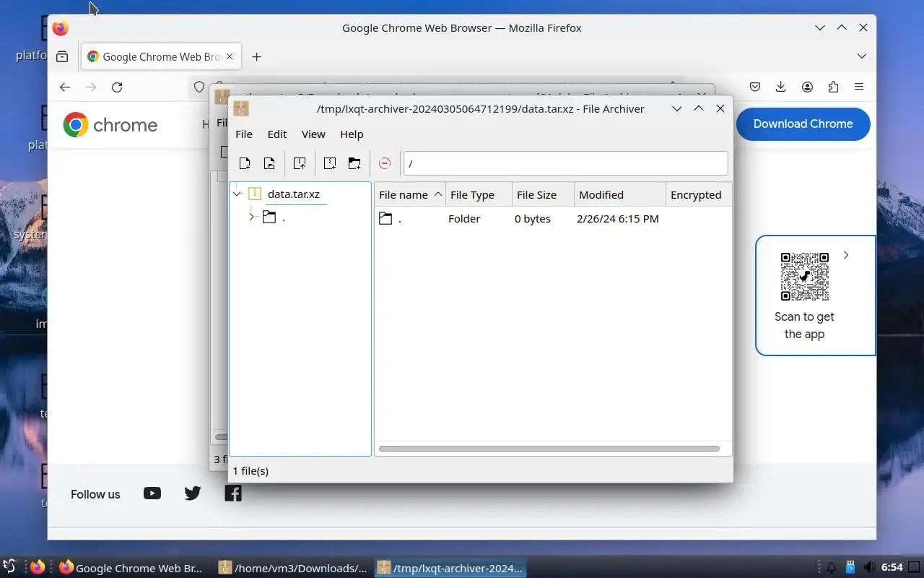Click Firefox back arrow icon
The width and height of the screenshot is (924, 578).
(65, 87)
